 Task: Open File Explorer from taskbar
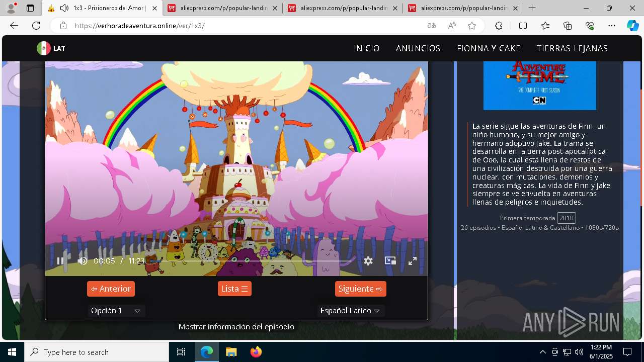(231, 352)
